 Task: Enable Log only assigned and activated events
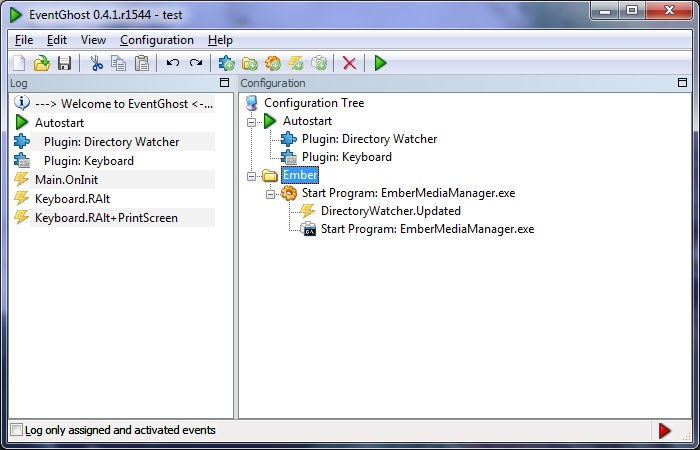[17, 430]
